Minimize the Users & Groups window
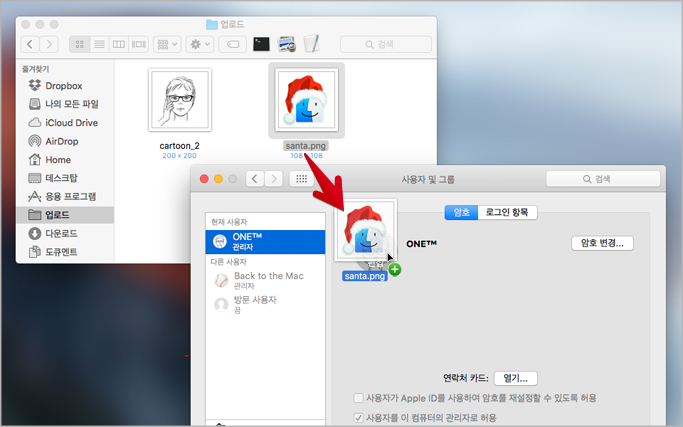683x427 pixels. pos(219,179)
